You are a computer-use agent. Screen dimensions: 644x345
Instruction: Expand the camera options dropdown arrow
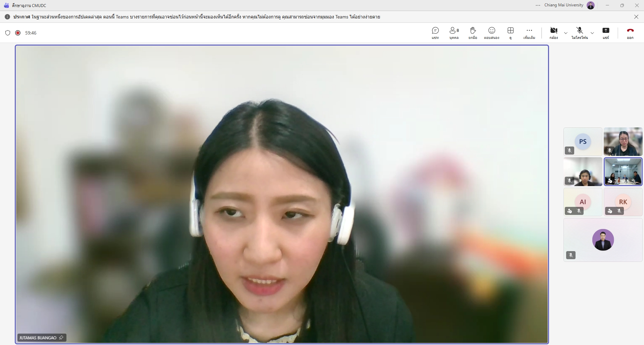pyautogui.click(x=566, y=33)
